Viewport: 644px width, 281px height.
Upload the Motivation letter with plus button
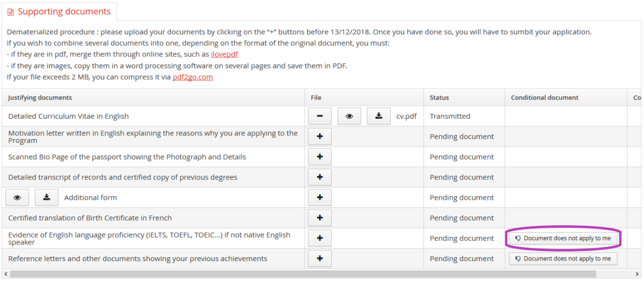tap(320, 136)
